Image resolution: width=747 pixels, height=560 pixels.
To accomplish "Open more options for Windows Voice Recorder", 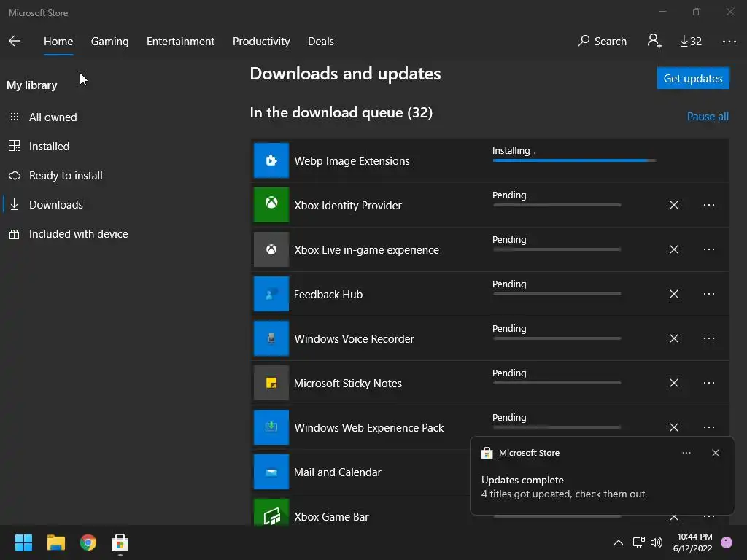I will click(x=709, y=338).
